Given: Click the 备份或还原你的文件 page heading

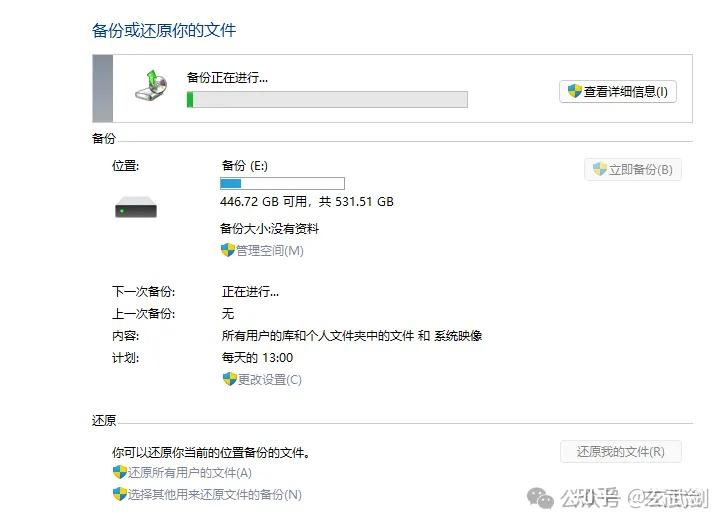Looking at the screenshot, I should click(164, 31).
